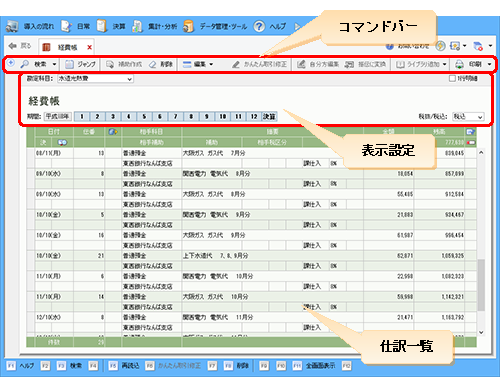This screenshot has width=500, height=377.
Task: Open the 勘定科目 dropdown
Action: pos(95,79)
